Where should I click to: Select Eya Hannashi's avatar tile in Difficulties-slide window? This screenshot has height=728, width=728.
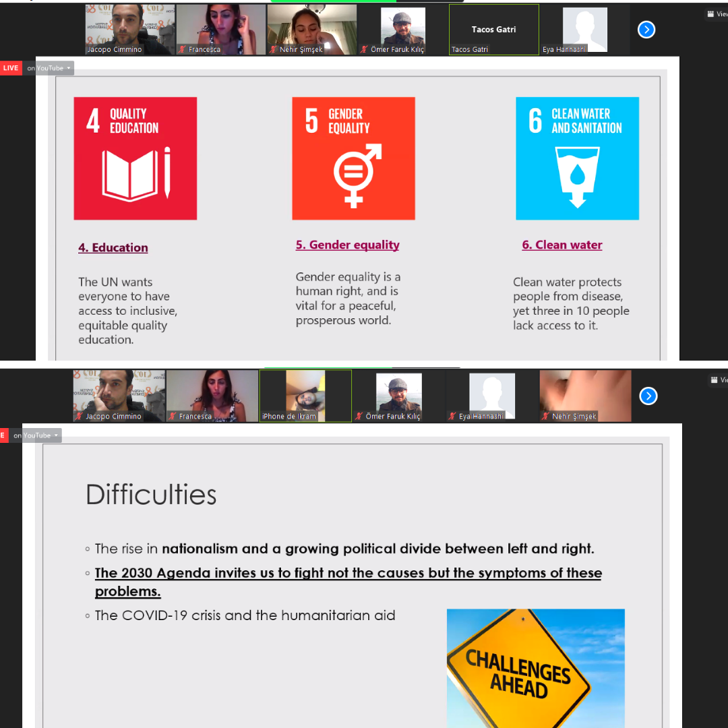pos(492,396)
